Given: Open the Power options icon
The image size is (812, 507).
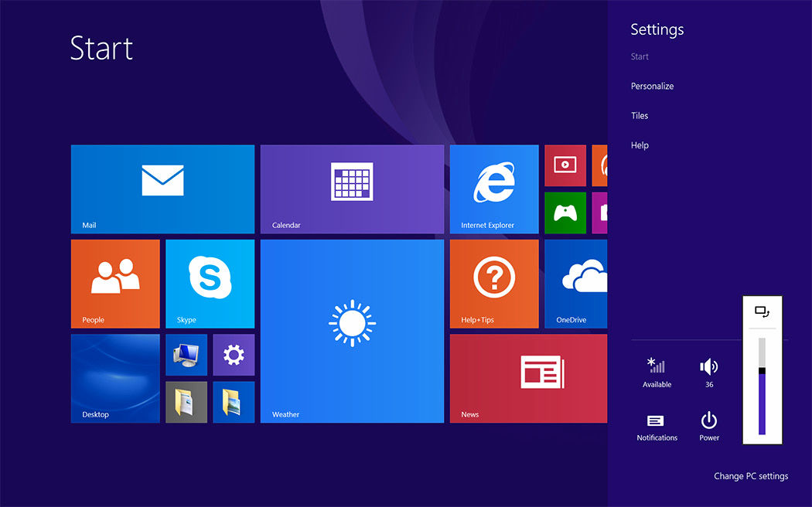Looking at the screenshot, I should pos(709,427).
